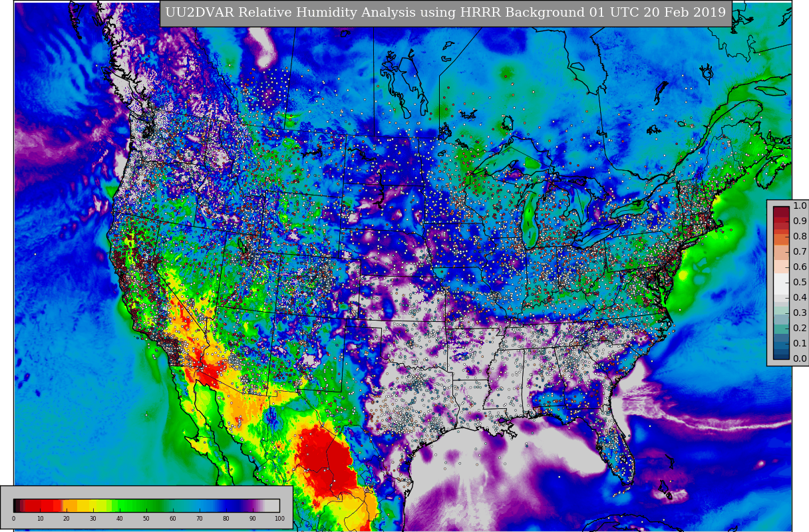809x532 pixels.
Task: Click the 1.0 label on right colorbar
Action: (x=800, y=205)
